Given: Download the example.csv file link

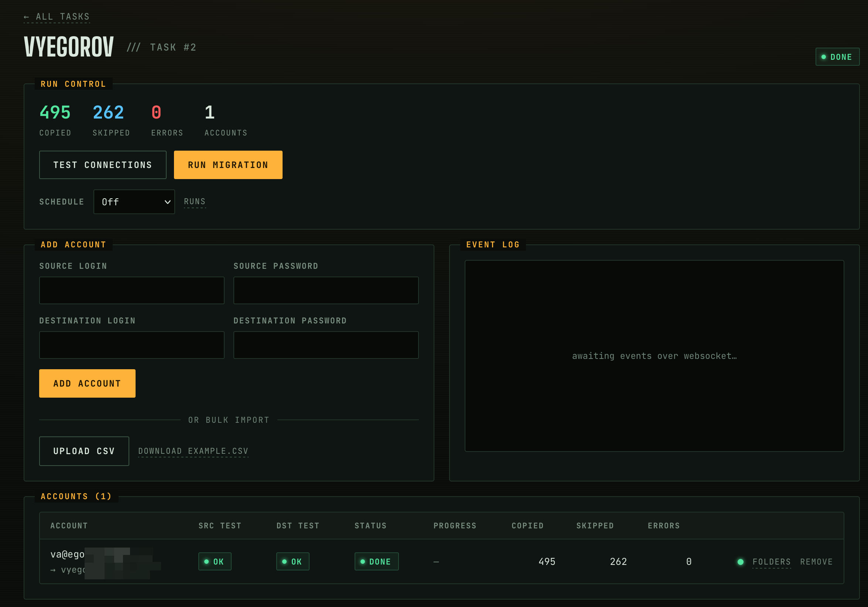Looking at the screenshot, I should click(x=193, y=451).
